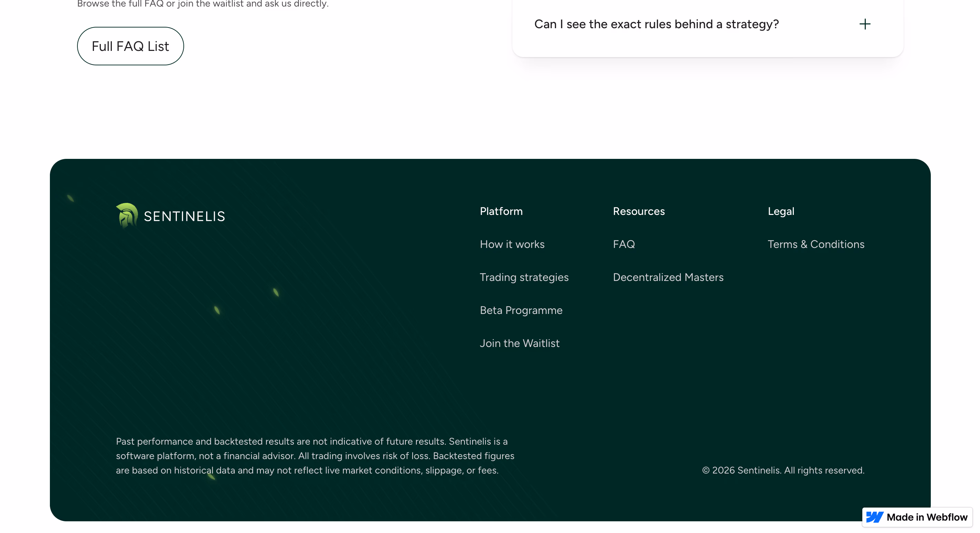
Task: Select the Platform footer heading
Action: pyautogui.click(x=501, y=211)
